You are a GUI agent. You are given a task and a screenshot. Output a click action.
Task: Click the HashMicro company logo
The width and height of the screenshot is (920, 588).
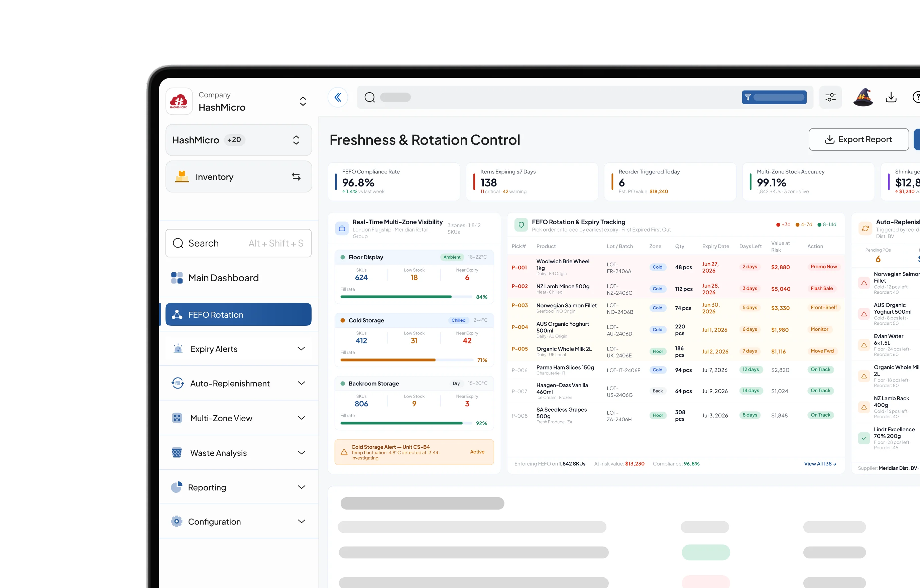[179, 101]
